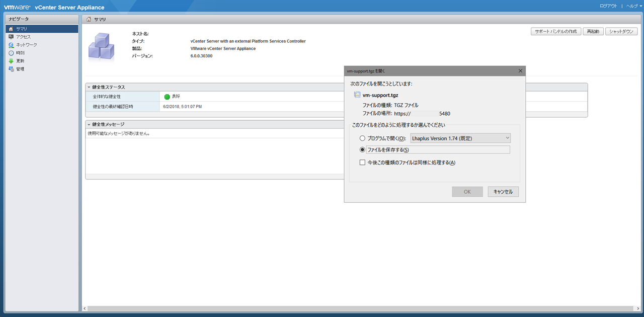Image resolution: width=644 pixels, height=317 pixels.
Task: Click the timestamp 6/2/2018, 5:01:07 PM
Action: tap(183, 107)
